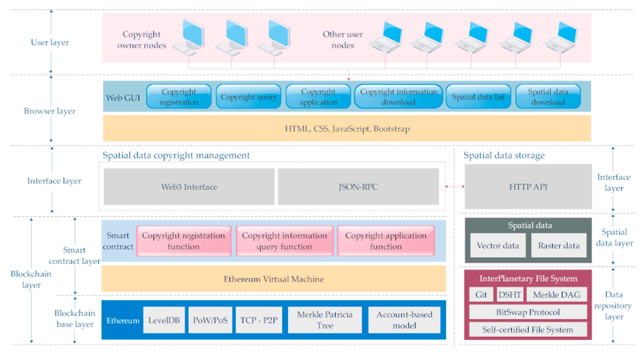Click the Copyright application button in Web GUI
The height and width of the screenshot is (356, 644).
pyautogui.click(x=318, y=97)
